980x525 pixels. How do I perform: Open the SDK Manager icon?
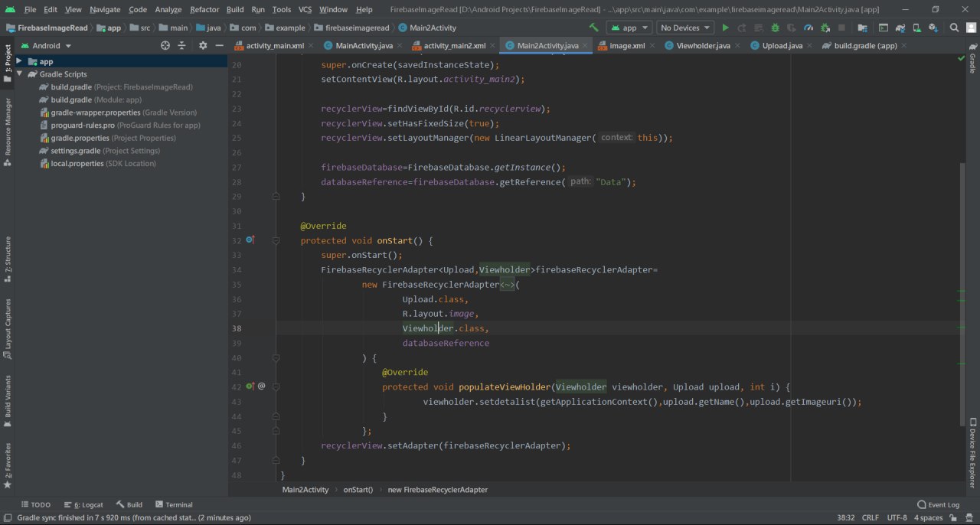click(933, 28)
